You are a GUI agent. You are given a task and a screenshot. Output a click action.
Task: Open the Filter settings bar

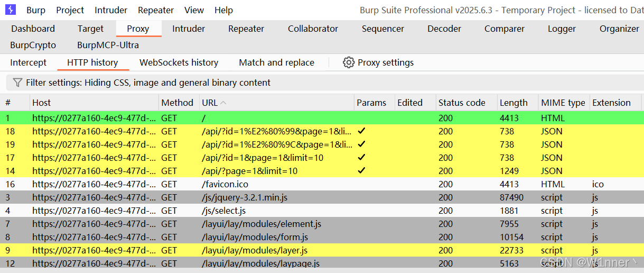(325, 83)
